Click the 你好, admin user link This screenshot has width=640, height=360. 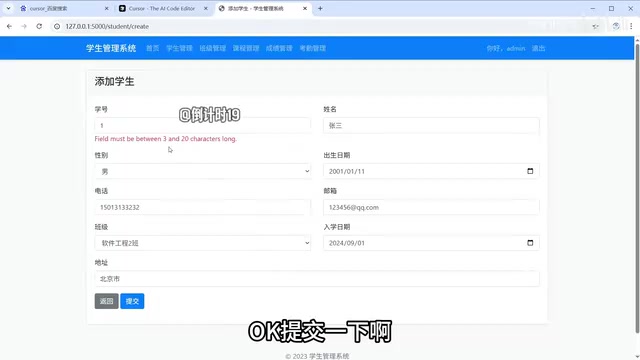click(506, 48)
